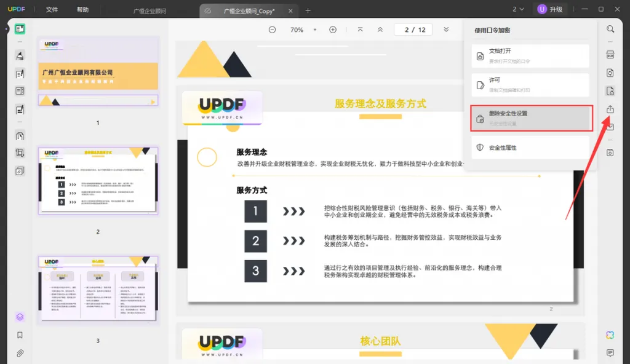Click the 服务方式 subheading text
This screenshot has width=630, height=364.
pos(252,190)
